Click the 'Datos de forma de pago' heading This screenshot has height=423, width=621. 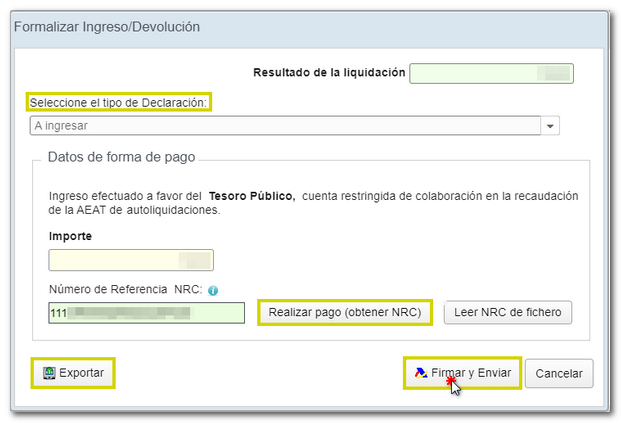click(121, 157)
